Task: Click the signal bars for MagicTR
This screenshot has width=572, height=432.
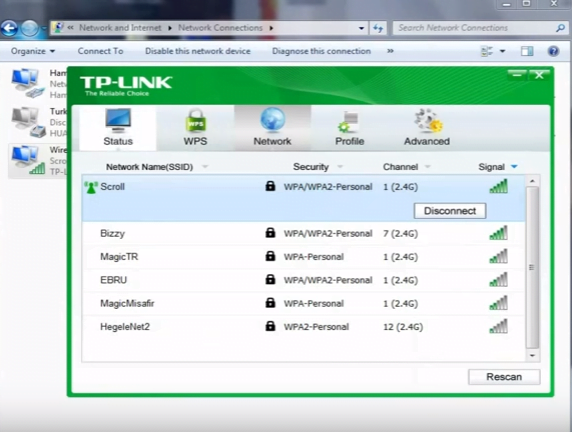Action: pyautogui.click(x=498, y=256)
